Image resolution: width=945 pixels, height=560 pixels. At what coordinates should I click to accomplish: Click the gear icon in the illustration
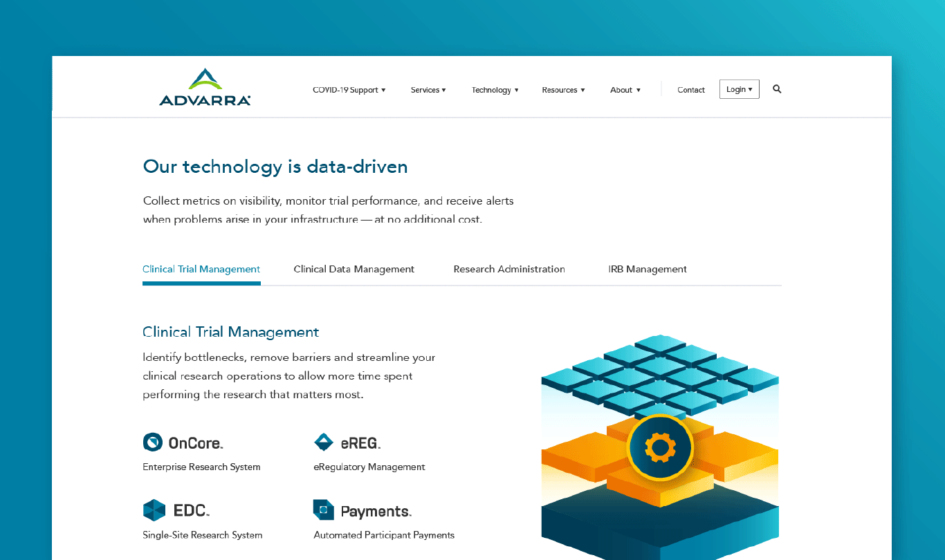pyautogui.click(x=660, y=447)
